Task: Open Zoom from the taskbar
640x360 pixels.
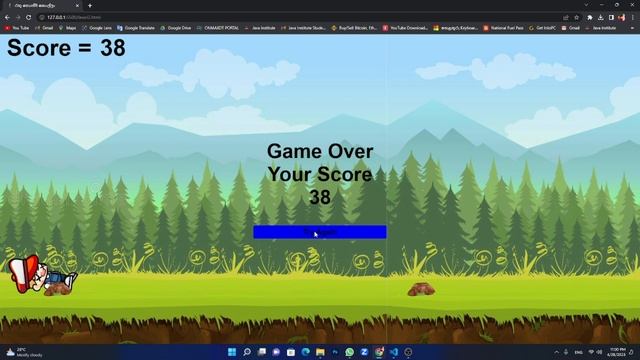Action: point(364,352)
